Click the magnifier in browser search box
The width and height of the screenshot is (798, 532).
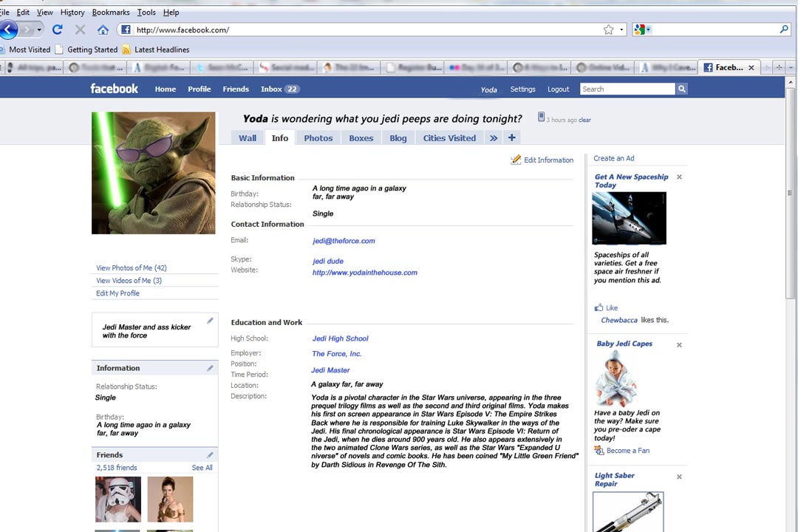pyautogui.click(x=784, y=30)
